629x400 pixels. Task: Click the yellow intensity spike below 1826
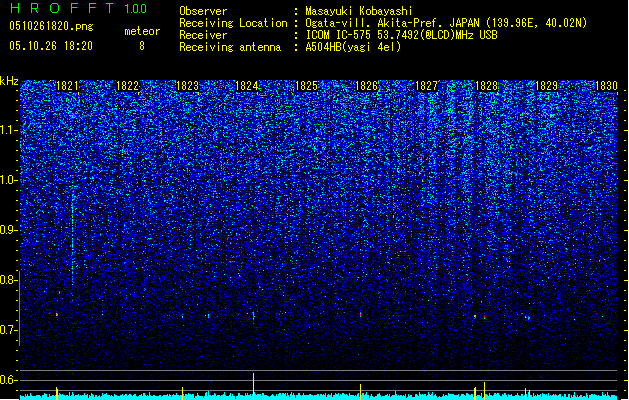tap(360, 392)
